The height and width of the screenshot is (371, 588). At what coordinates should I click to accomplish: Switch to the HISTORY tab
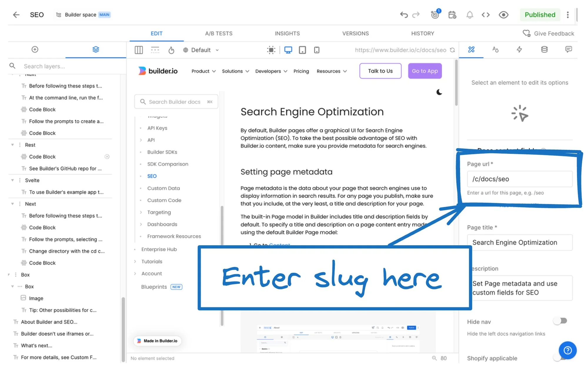click(422, 33)
